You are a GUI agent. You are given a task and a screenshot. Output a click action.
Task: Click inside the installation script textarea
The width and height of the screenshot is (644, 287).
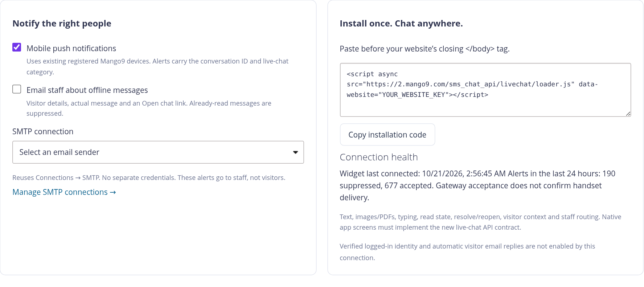[x=485, y=90]
